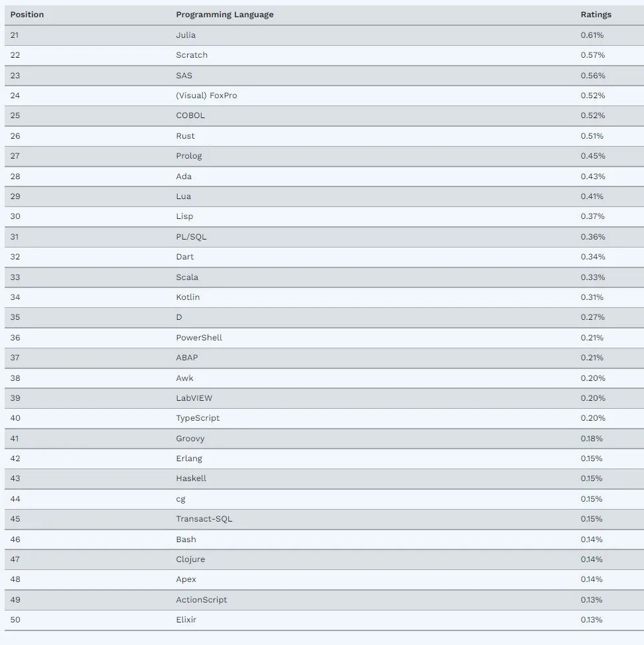The width and height of the screenshot is (644, 645).
Task: Click the (Visual) FoxPro entry
Action: click(206, 96)
